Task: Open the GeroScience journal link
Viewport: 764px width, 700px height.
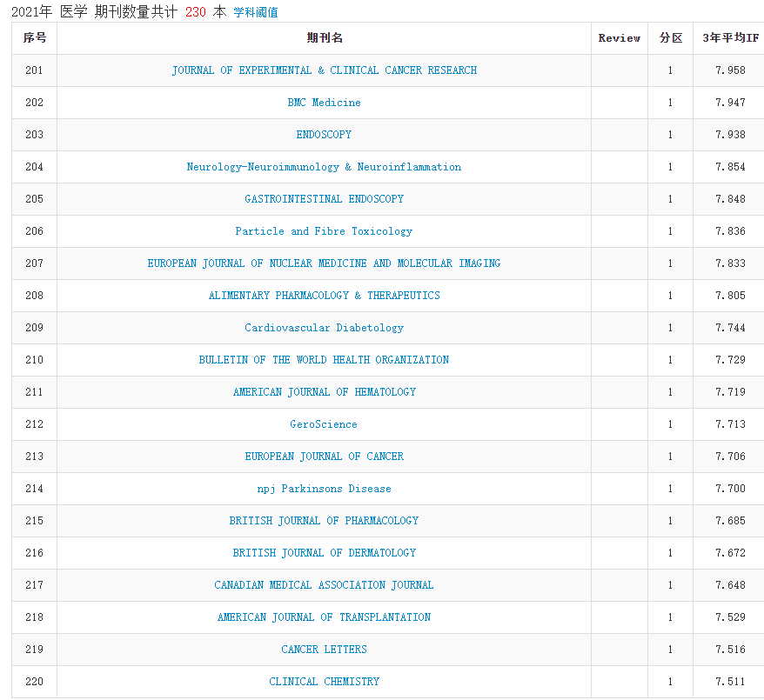Action: point(324,424)
